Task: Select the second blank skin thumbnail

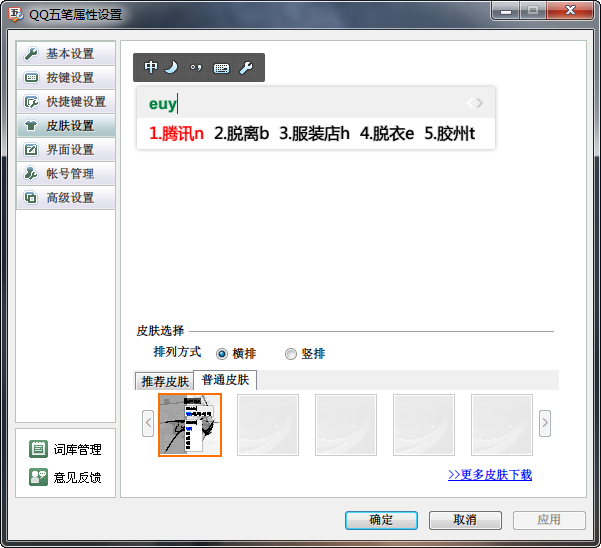Action: click(x=346, y=425)
